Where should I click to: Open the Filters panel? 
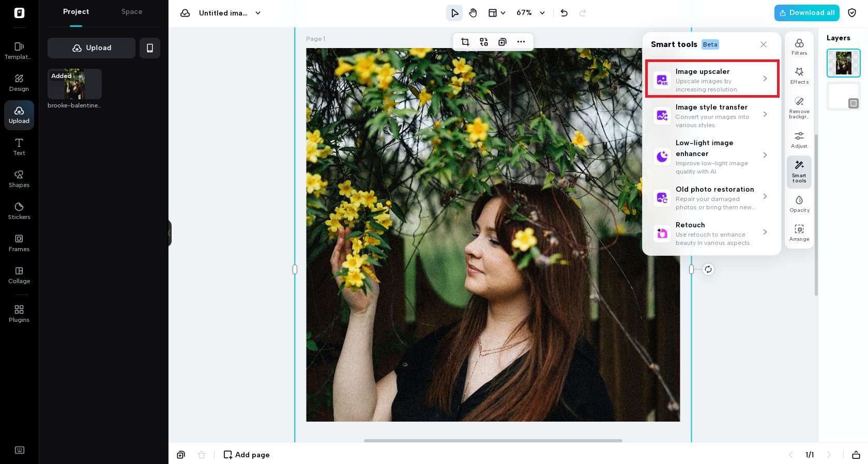tap(799, 47)
